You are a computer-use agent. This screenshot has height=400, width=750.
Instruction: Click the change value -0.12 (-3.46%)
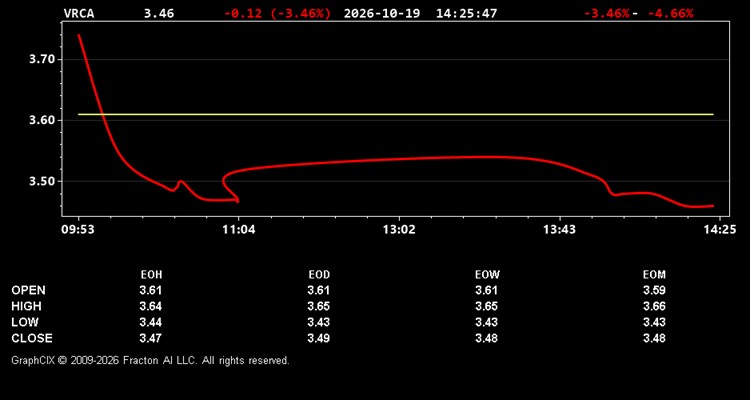click(x=277, y=13)
